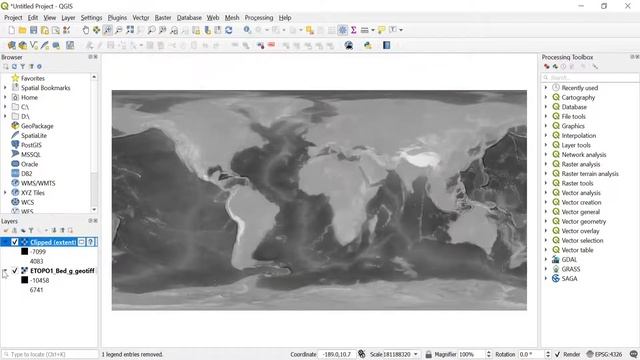Click the Oracle browser entry
Viewport: 640px width, 360px height.
click(x=29, y=164)
